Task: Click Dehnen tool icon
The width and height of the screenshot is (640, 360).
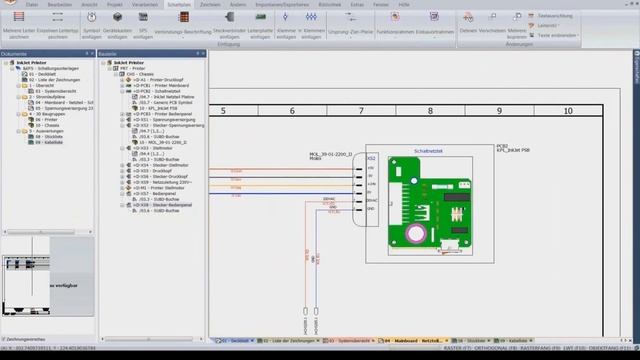Action: (x=468, y=17)
